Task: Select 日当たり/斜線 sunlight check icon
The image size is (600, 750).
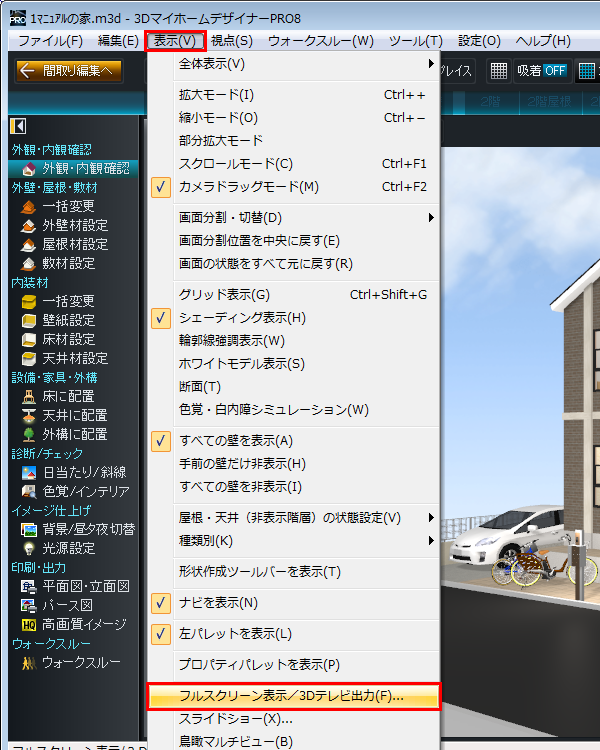Action: [29, 472]
